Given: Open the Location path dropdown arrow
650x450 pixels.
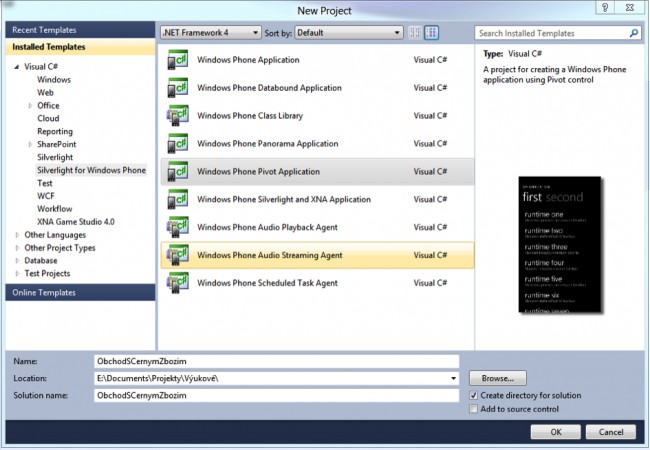Looking at the screenshot, I should coord(454,378).
